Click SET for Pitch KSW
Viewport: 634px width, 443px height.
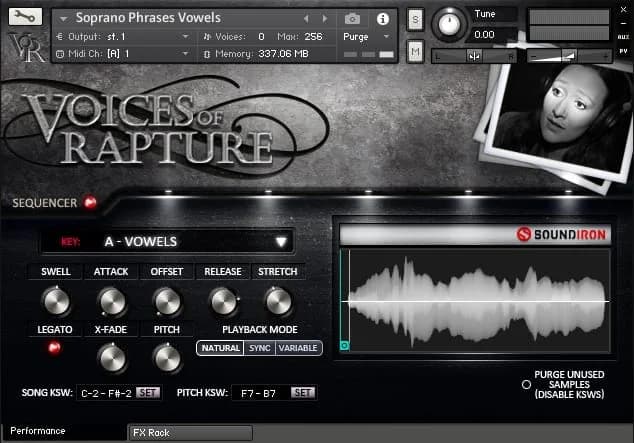pos(303,392)
